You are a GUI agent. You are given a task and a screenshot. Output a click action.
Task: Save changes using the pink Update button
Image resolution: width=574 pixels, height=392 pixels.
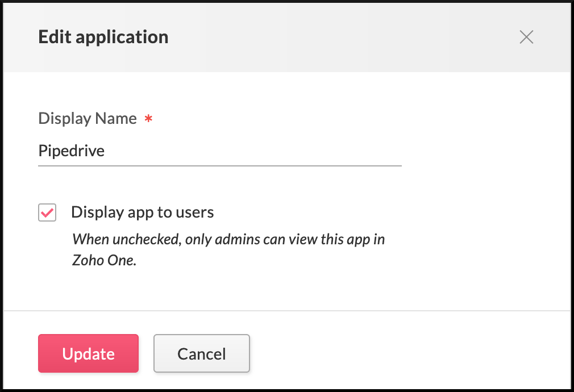pos(88,353)
